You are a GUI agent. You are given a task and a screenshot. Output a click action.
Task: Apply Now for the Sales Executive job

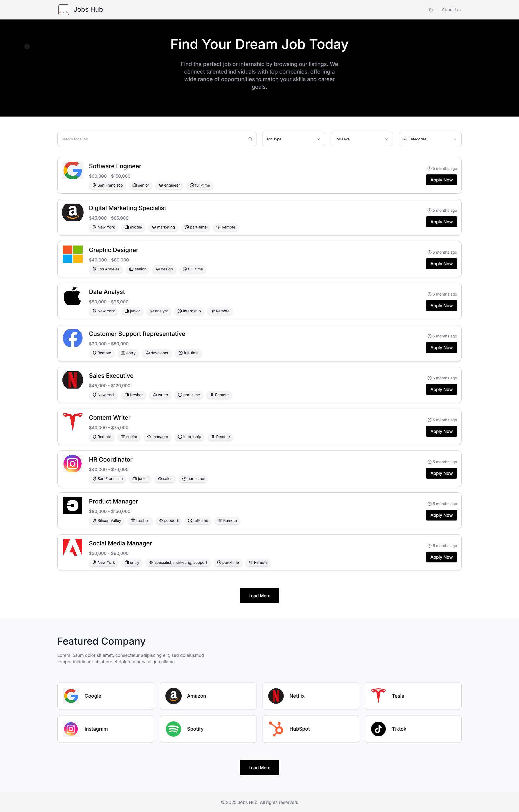coord(441,389)
